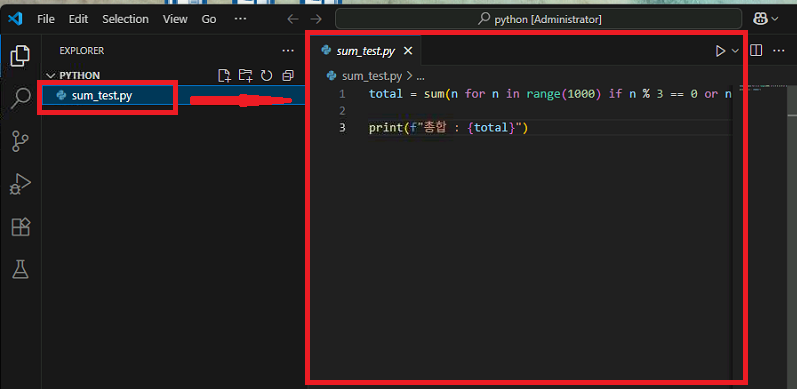Switch to the sum_test.py editor tab
This screenshot has width=797, height=389.
[x=364, y=51]
